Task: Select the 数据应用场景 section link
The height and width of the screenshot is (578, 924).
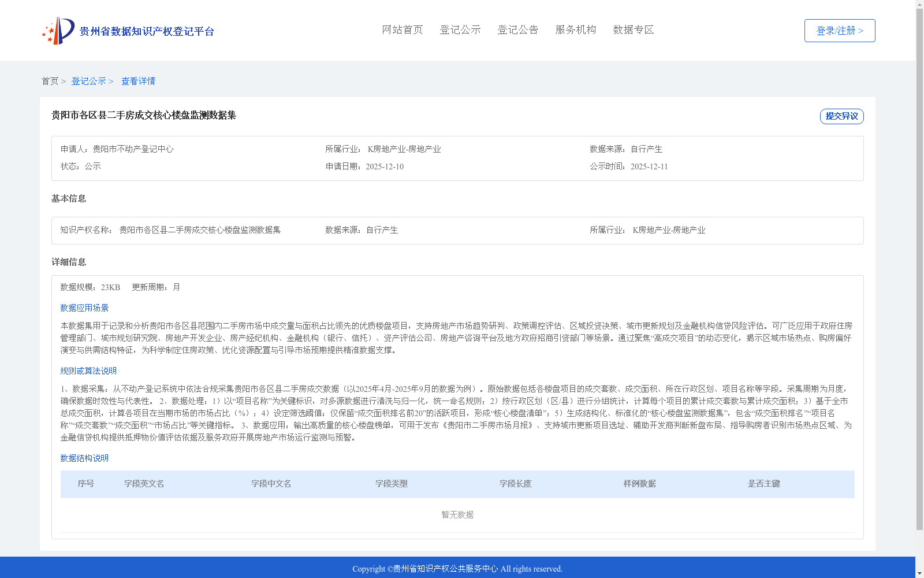Action: 84,307
